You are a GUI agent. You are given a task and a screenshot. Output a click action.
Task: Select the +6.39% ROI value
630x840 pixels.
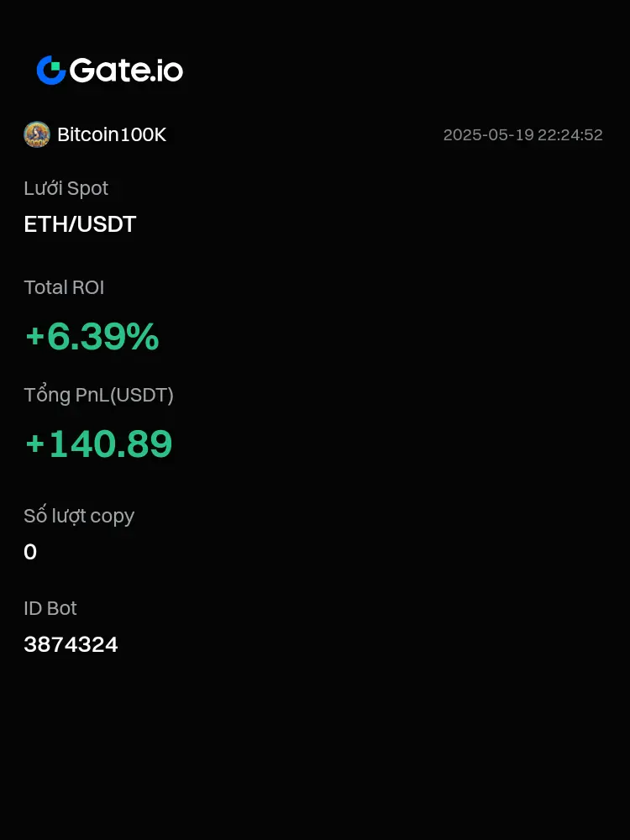92,337
